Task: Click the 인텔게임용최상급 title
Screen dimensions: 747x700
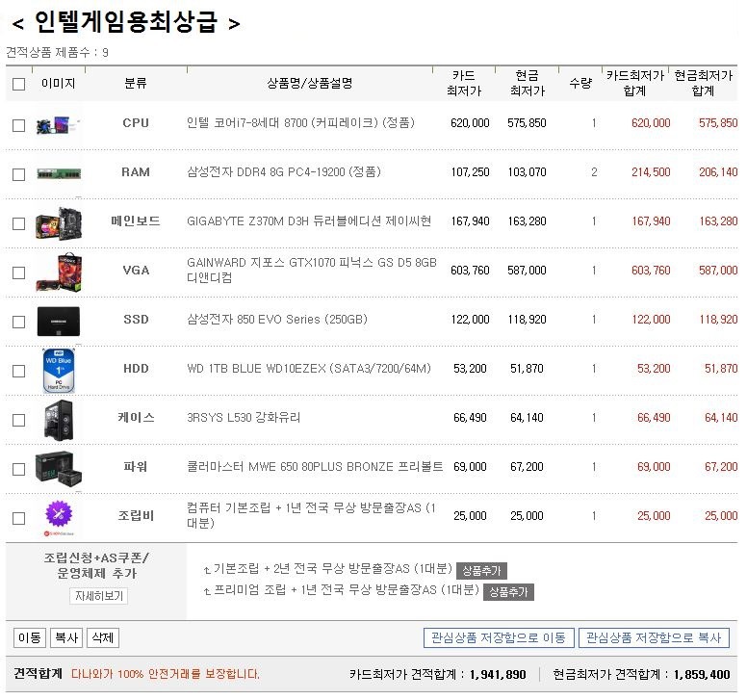Action: point(126,22)
